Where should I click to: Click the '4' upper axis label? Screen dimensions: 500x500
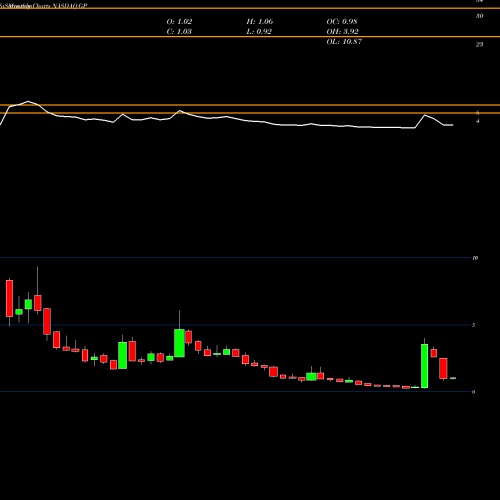pyautogui.click(x=478, y=121)
